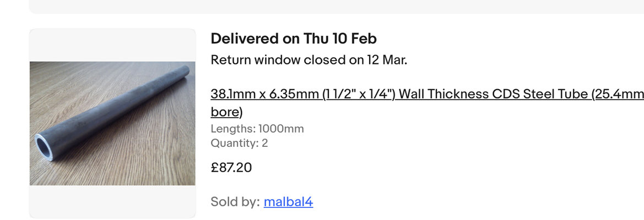Click the steel tube product thumbnail

coord(112,123)
